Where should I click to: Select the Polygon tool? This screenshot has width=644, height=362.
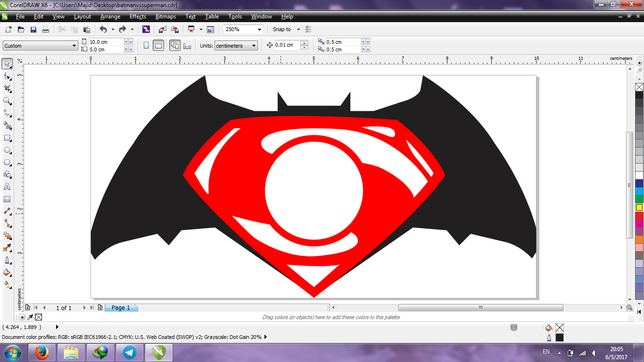7,162
